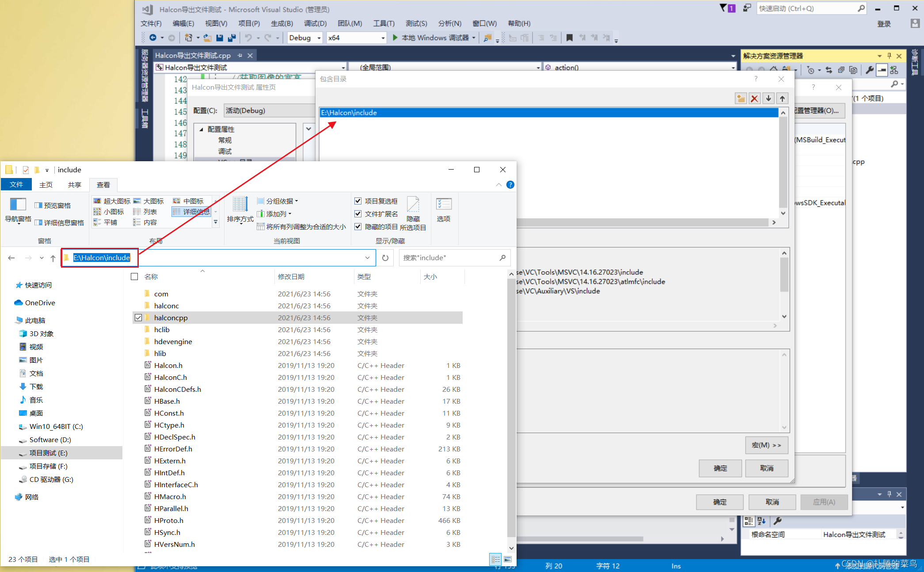Screen dimensions: 924x572
Task: Open feedback notifications flag icon
Action: 727,8
